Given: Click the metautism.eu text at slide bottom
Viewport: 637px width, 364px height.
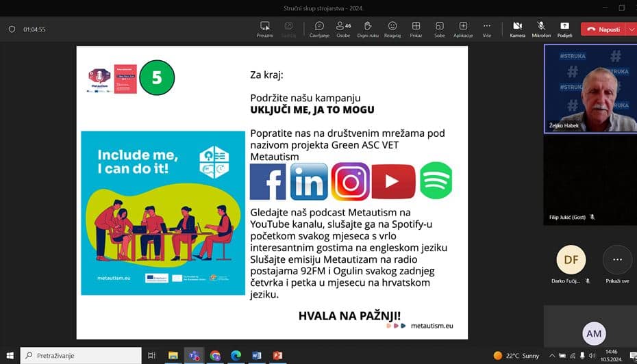Looking at the screenshot, I should (432, 326).
